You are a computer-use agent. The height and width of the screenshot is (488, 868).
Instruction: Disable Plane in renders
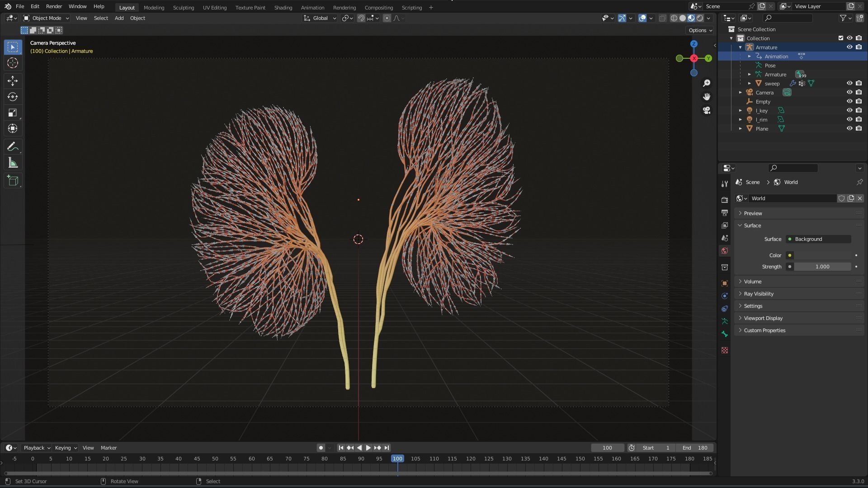[859, 128]
